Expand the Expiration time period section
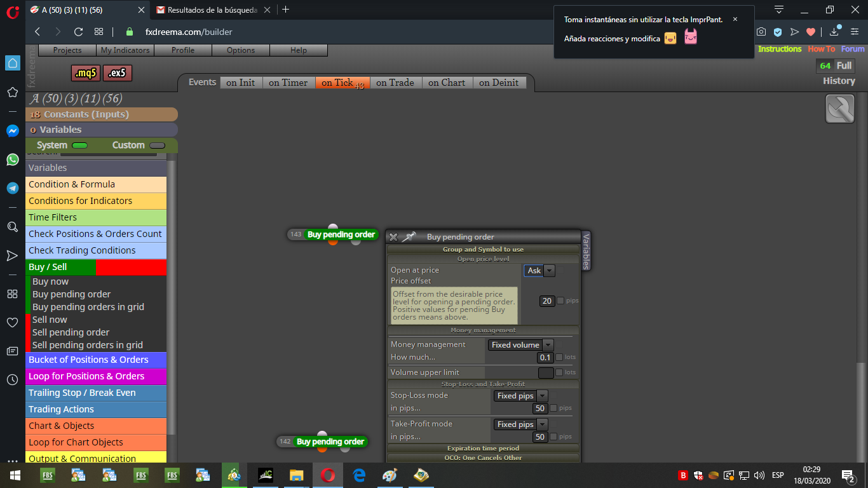The width and height of the screenshot is (868, 488). point(483,448)
